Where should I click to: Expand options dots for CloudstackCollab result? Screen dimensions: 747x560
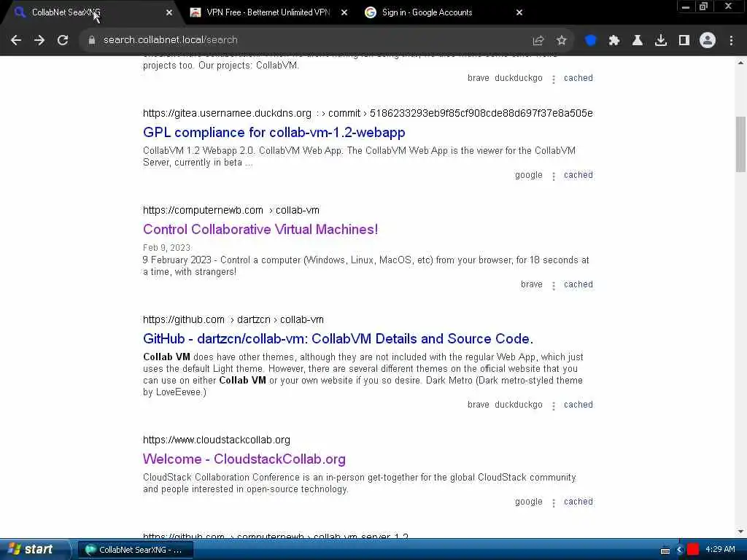[554, 503]
